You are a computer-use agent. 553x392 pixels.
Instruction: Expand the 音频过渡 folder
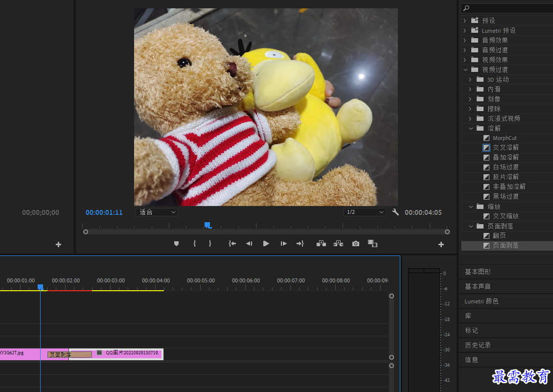(465, 50)
